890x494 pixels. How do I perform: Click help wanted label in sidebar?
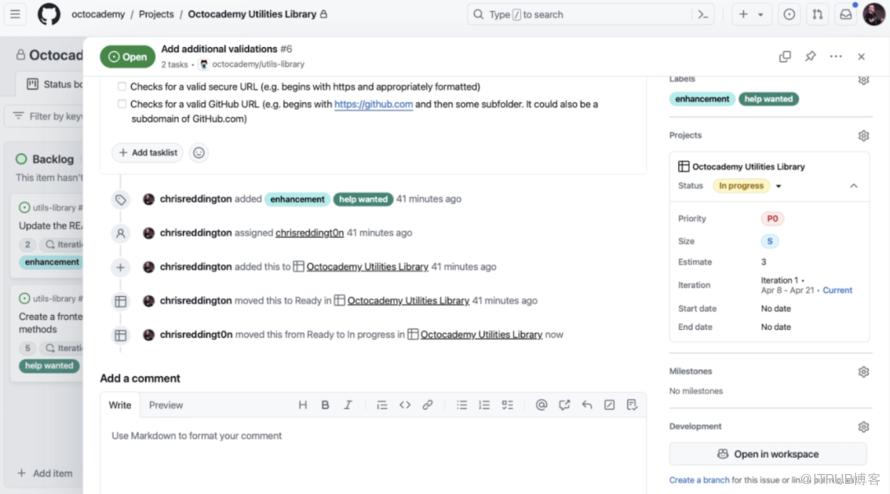769,99
